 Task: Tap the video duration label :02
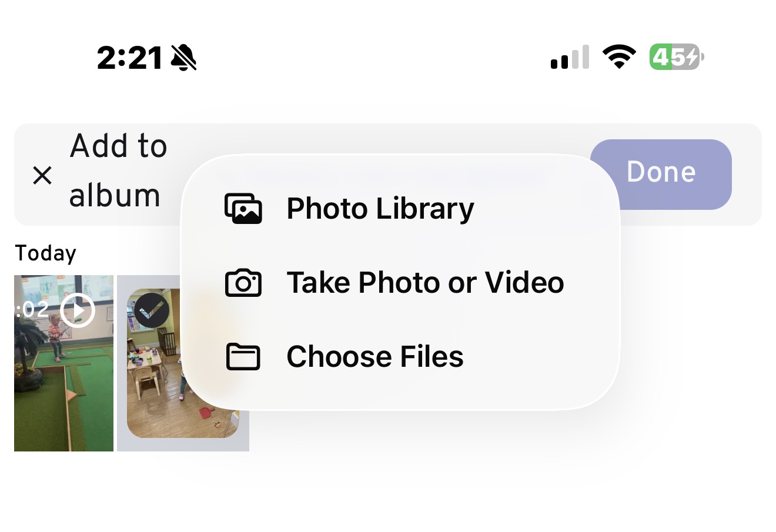point(32,310)
